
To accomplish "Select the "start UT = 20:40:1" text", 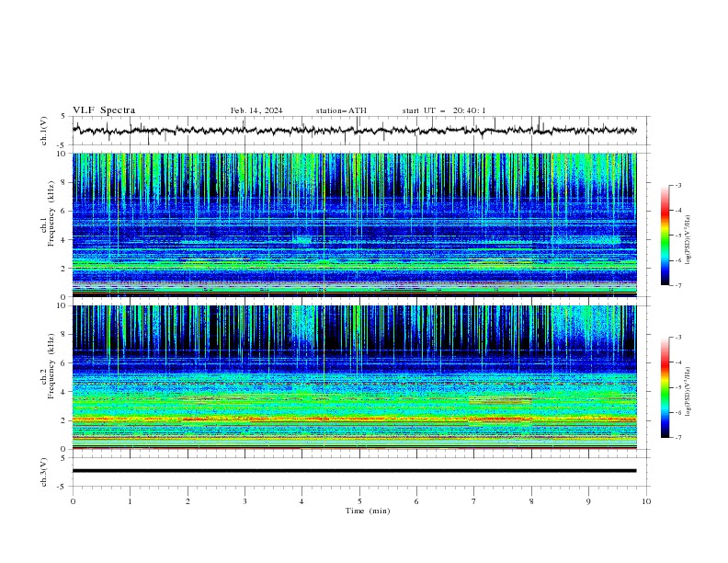I will click(444, 110).
